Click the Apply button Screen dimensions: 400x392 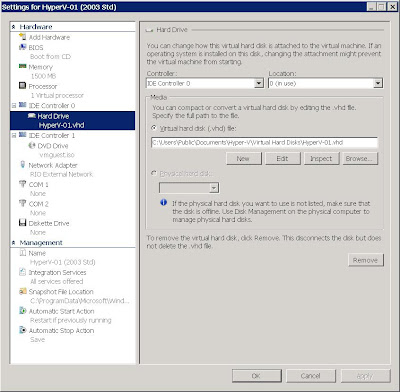[x=365, y=376]
